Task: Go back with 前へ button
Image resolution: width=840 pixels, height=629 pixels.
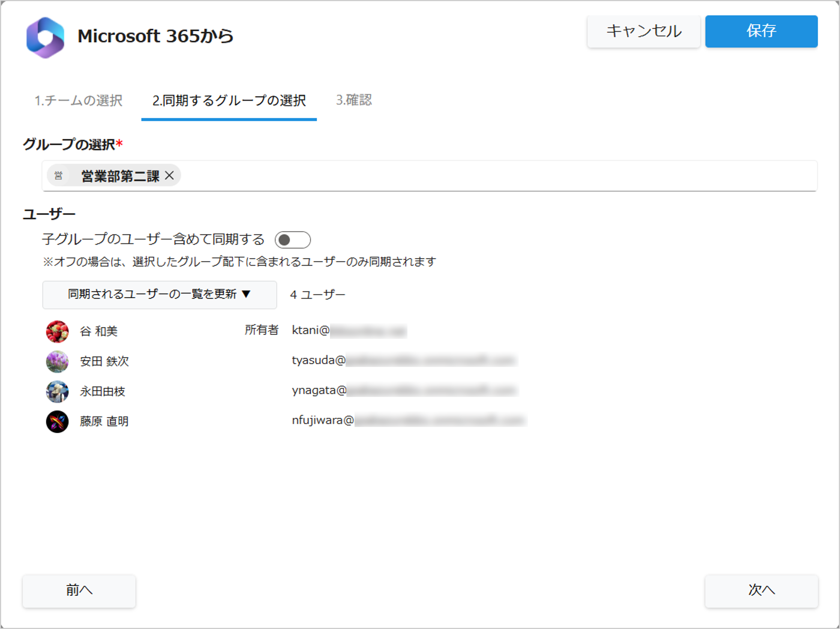Action: click(x=79, y=591)
